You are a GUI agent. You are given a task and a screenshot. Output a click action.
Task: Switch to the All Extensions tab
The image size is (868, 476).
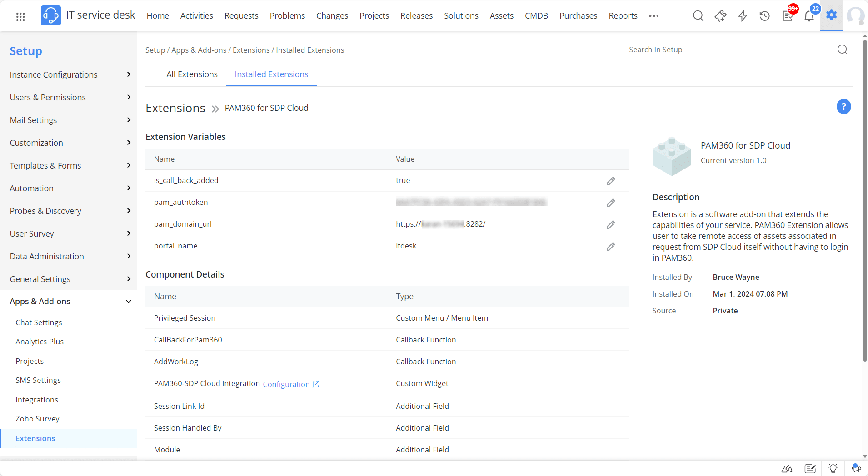(192, 74)
